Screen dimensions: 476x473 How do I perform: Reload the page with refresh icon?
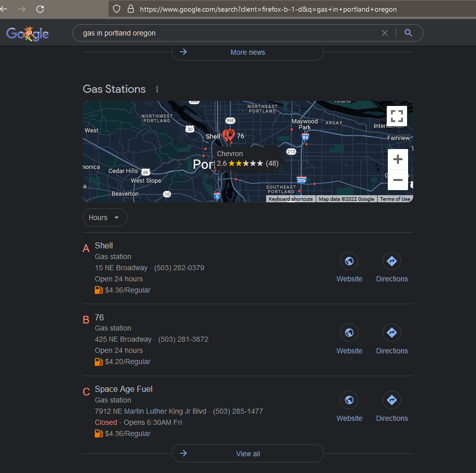point(40,9)
